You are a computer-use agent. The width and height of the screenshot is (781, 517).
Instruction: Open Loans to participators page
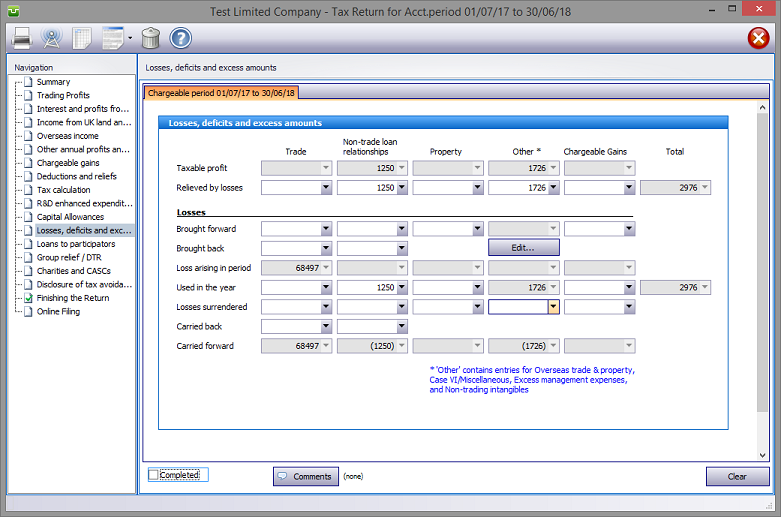click(x=76, y=244)
